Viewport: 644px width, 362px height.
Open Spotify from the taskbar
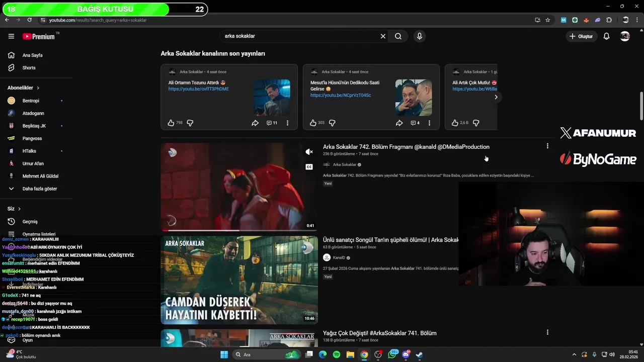(x=337, y=354)
